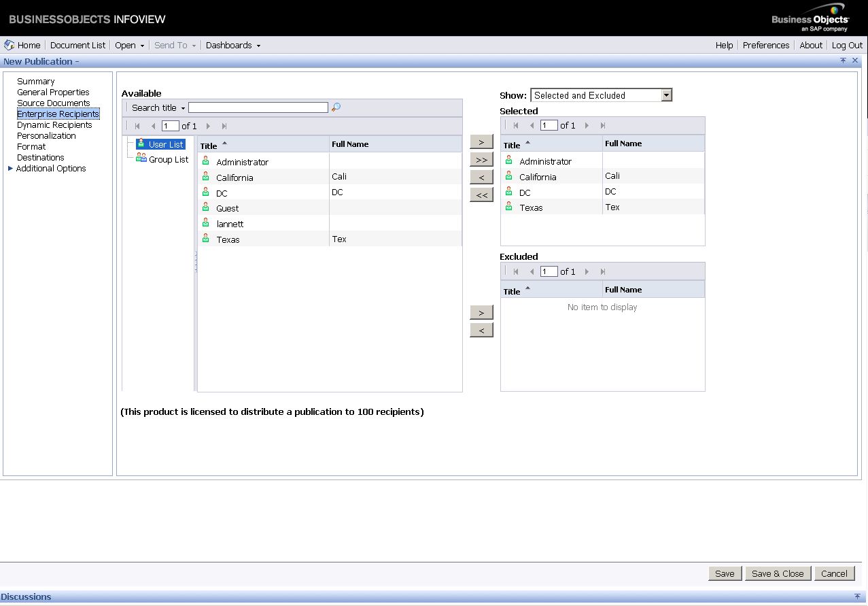Go to last page in Selected list
This screenshot has height=606, width=868.
tap(603, 125)
